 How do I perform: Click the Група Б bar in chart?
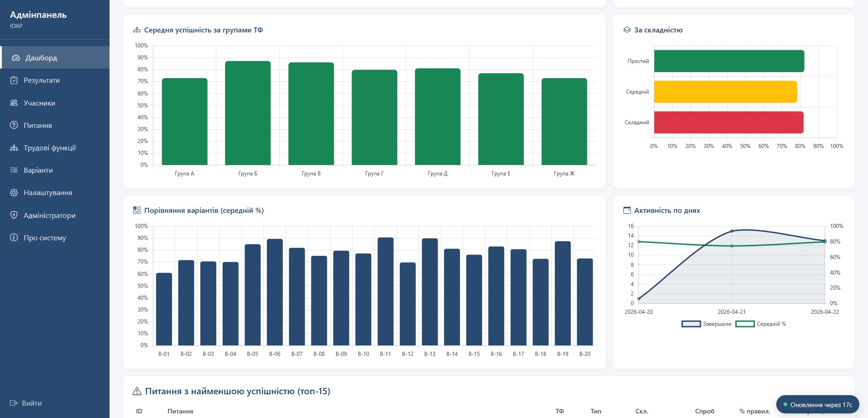[248, 113]
